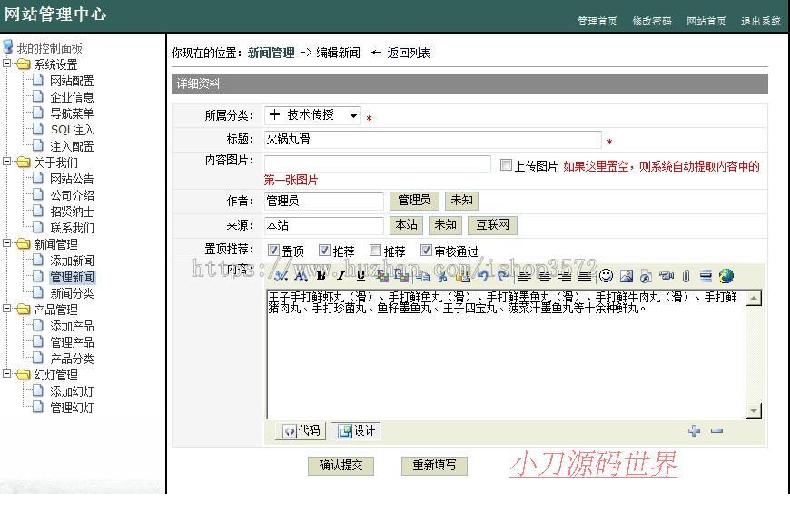Submit the form with 确认提交 button
The width and height of the screenshot is (790, 532).
click(341, 466)
